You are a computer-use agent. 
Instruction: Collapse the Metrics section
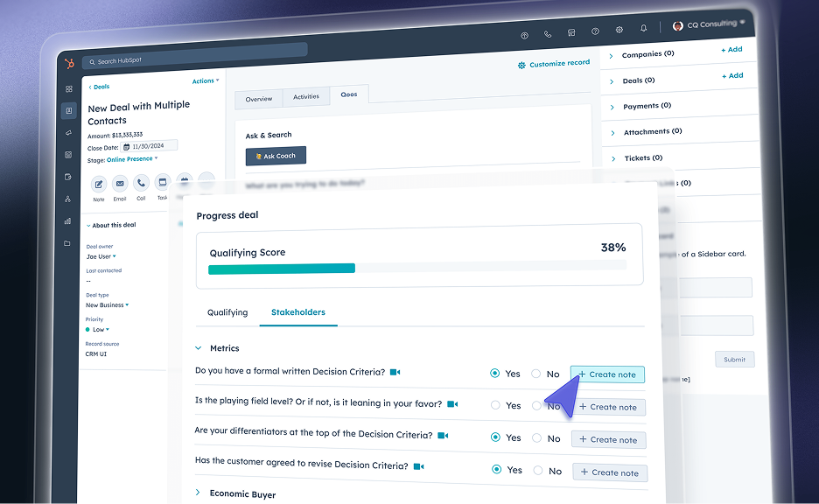pyautogui.click(x=199, y=348)
